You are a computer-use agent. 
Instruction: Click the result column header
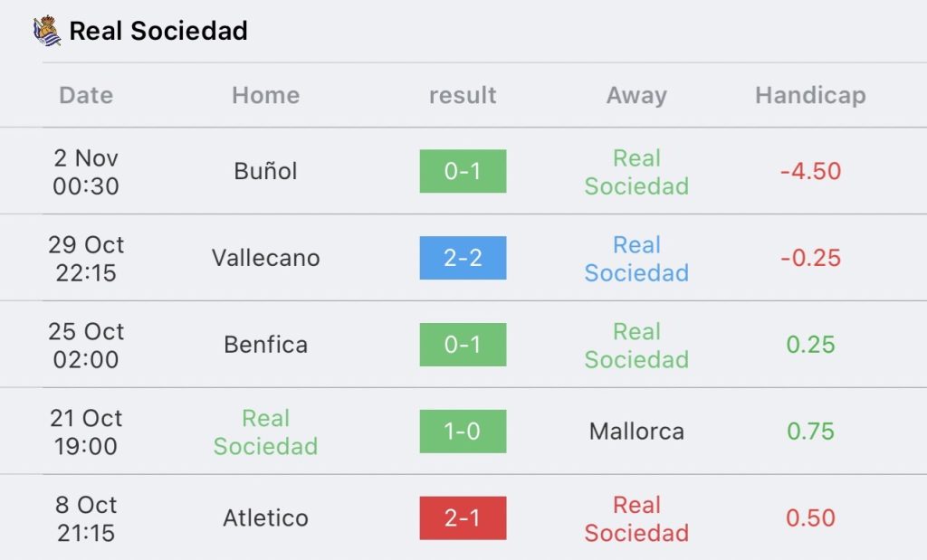coord(463,95)
